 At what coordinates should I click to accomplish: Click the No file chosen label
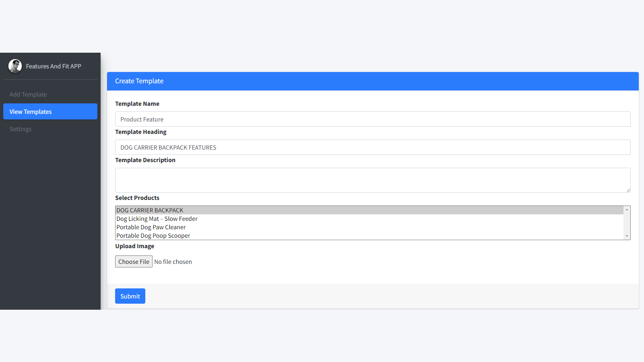coord(173,261)
